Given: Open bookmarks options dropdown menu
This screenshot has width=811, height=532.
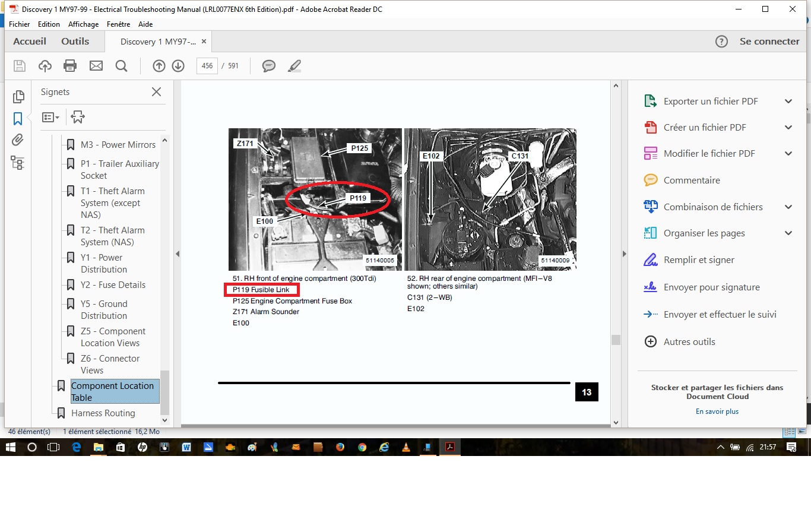Looking at the screenshot, I should (50, 118).
